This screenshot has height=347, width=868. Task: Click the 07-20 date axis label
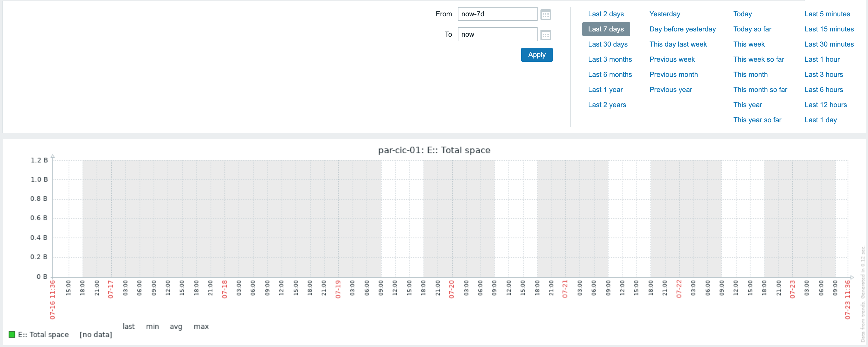451,289
